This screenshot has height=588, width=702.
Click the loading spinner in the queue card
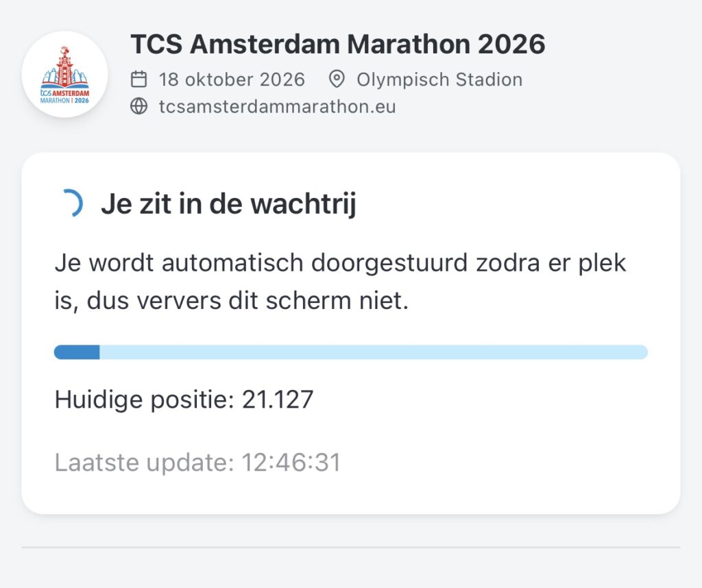71,204
